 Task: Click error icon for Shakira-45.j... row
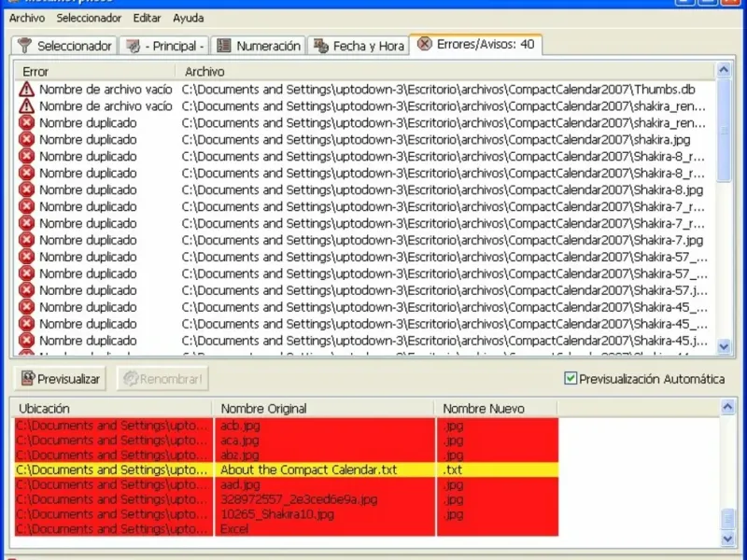[27, 341]
